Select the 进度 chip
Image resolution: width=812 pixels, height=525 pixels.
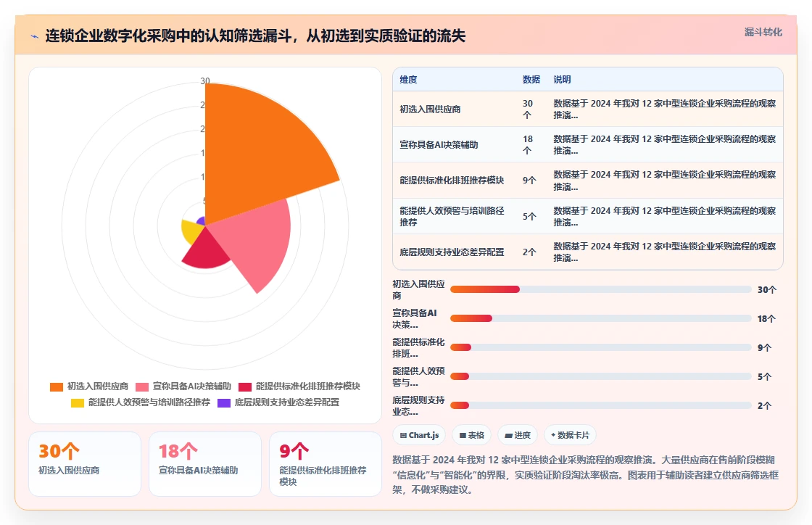(x=518, y=435)
